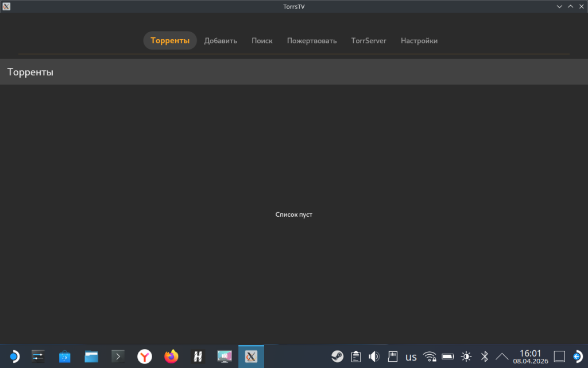Click the Bluetooth tray icon
The width and height of the screenshot is (588, 368).
[484, 356]
